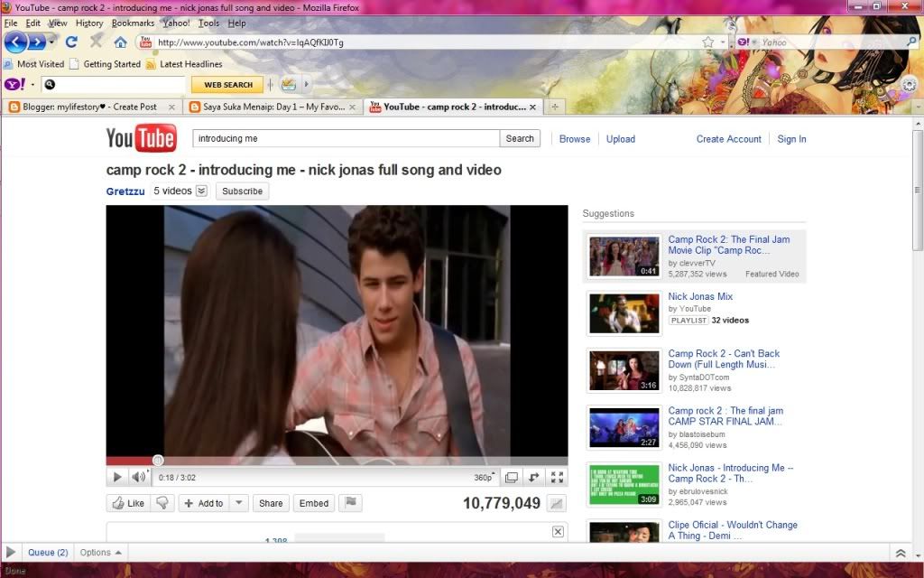Viewport: 924px width, 578px height.
Task: Click the Subscribe button
Action: 242,191
